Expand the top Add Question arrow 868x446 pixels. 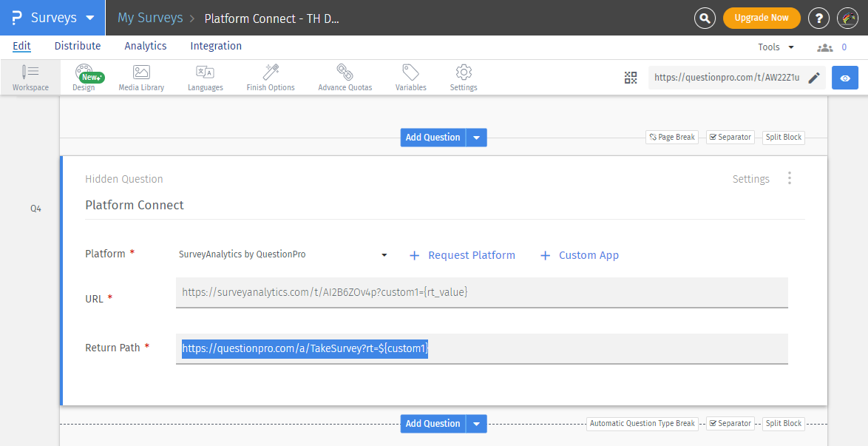477,138
